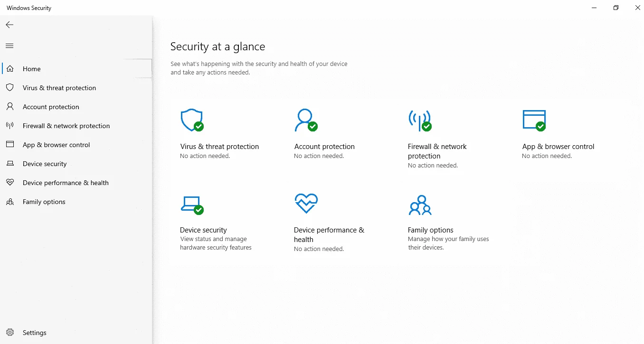Open the large App & browser control window icon
This screenshot has width=644, height=344.
(534, 121)
